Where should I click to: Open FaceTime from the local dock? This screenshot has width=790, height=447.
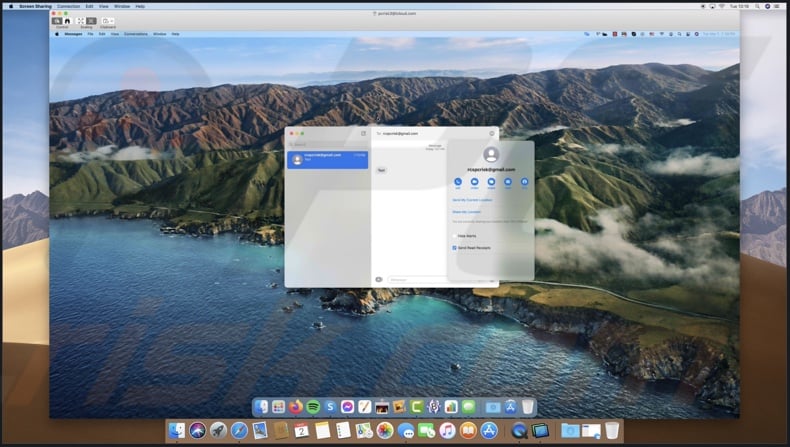pos(426,430)
